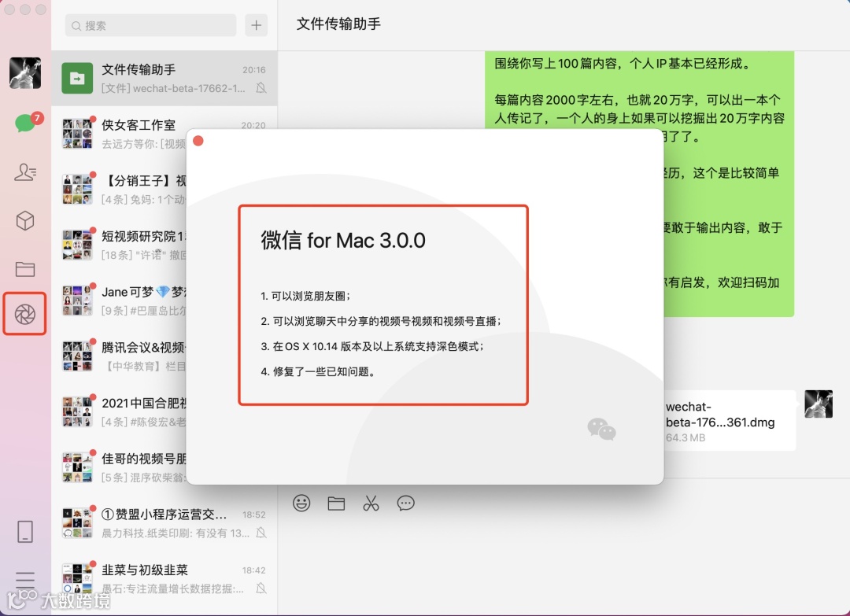Screen dimensions: 850x616
Task: Click the 20:16 timestamp on first chat
Action: (x=253, y=70)
